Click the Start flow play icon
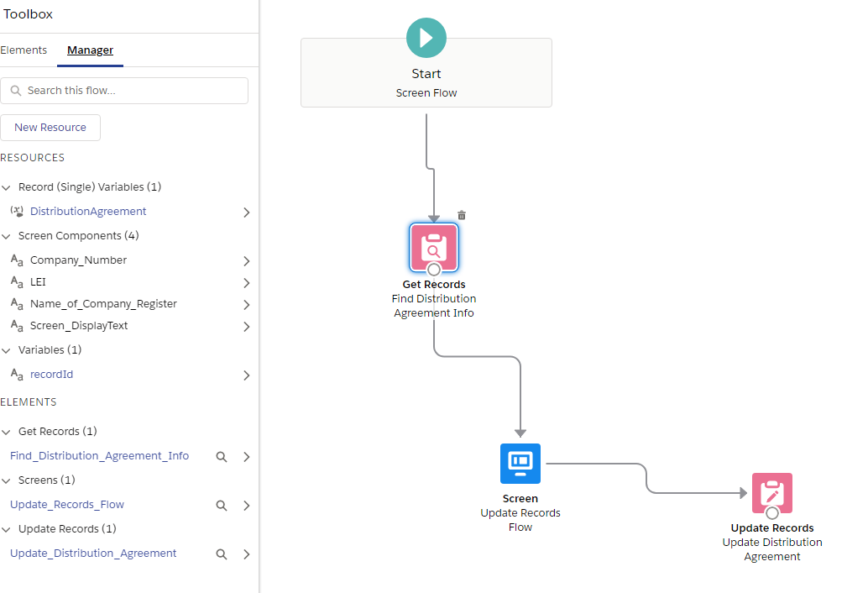The image size is (868, 593). 426,38
